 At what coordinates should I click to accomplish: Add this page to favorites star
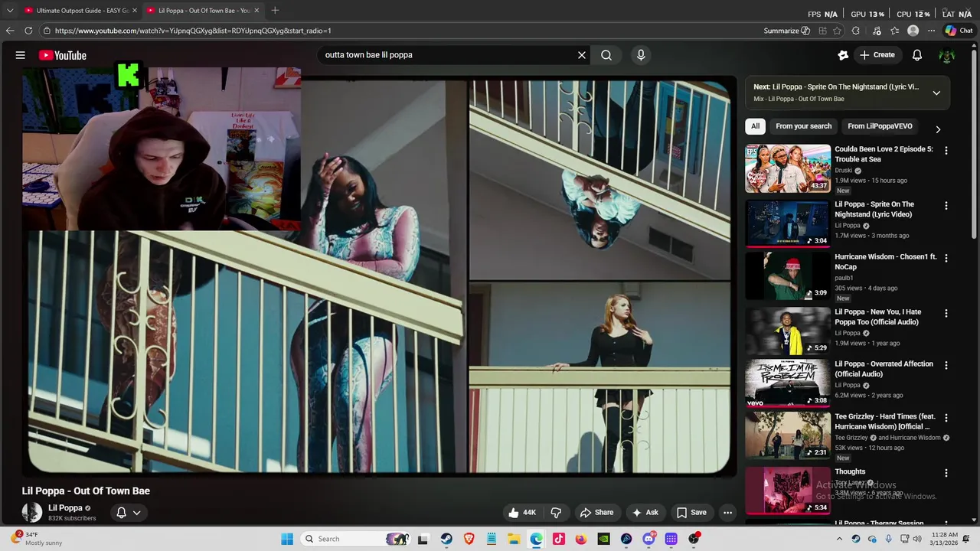[837, 31]
